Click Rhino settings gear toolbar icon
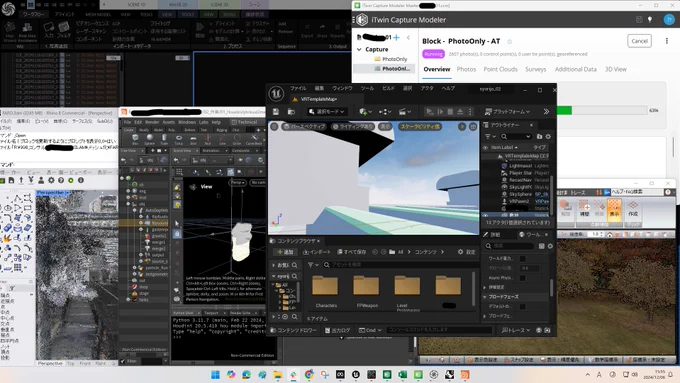The width and height of the screenshot is (680, 383). point(51,180)
